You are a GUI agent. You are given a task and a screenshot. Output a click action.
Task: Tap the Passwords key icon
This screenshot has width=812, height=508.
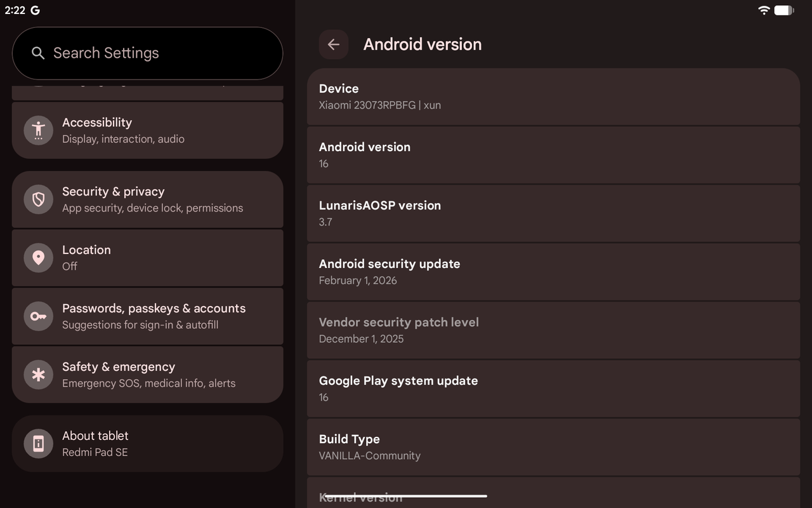(x=38, y=316)
